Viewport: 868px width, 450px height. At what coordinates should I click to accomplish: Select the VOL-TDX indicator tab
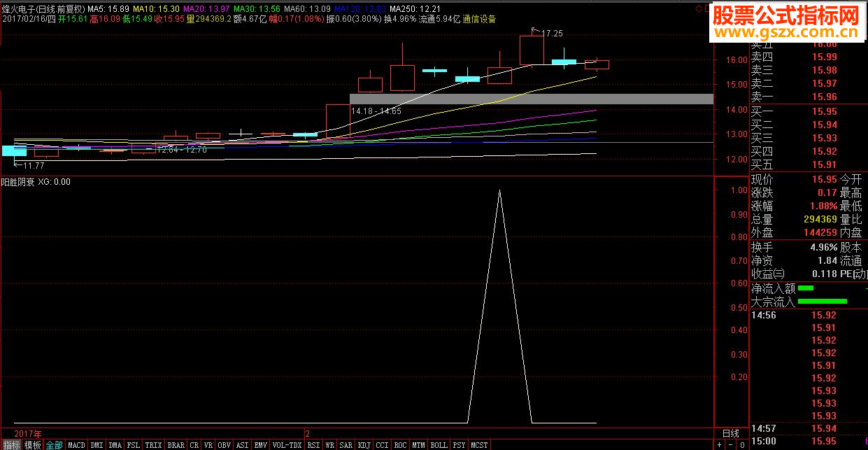tap(287, 445)
